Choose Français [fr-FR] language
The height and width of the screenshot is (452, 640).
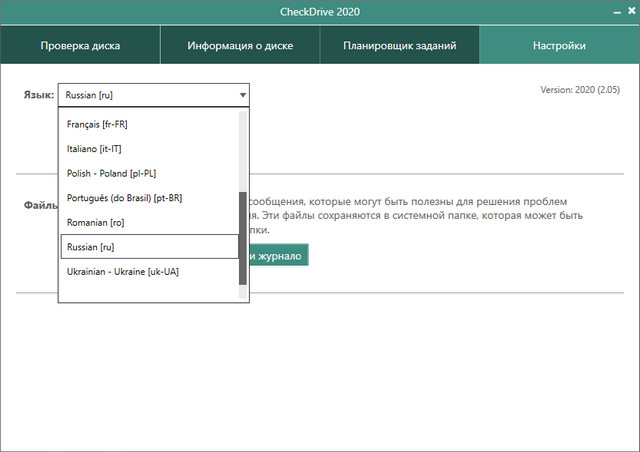(x=149, y=124)
